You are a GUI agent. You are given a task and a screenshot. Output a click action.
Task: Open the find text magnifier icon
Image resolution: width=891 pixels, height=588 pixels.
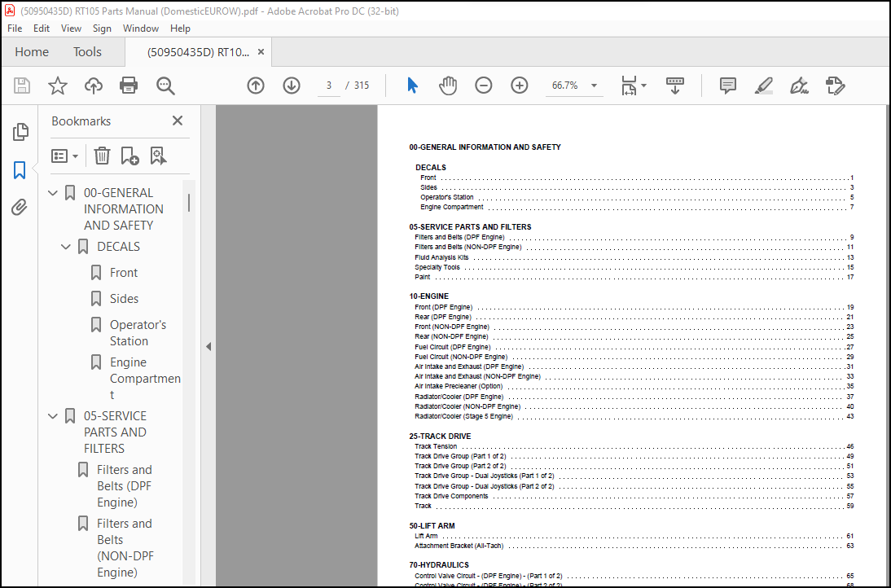point(165,86)
